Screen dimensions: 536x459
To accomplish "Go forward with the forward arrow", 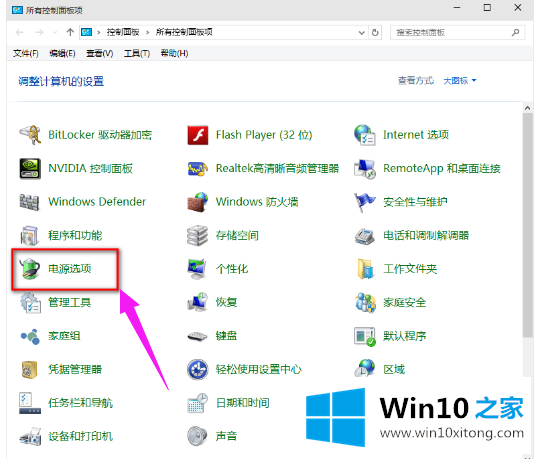I will (39, 32).
